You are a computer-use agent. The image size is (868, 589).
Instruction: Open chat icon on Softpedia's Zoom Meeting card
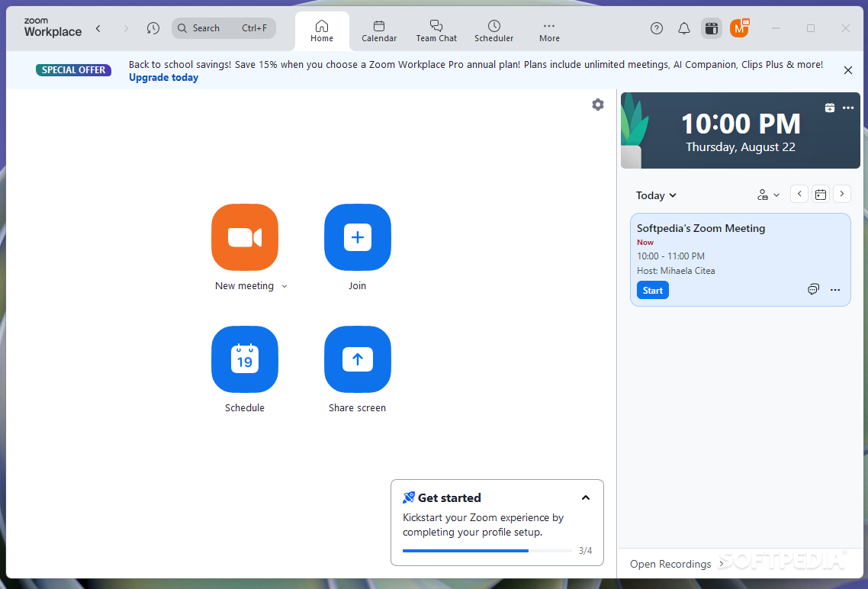tap(813, 289)
